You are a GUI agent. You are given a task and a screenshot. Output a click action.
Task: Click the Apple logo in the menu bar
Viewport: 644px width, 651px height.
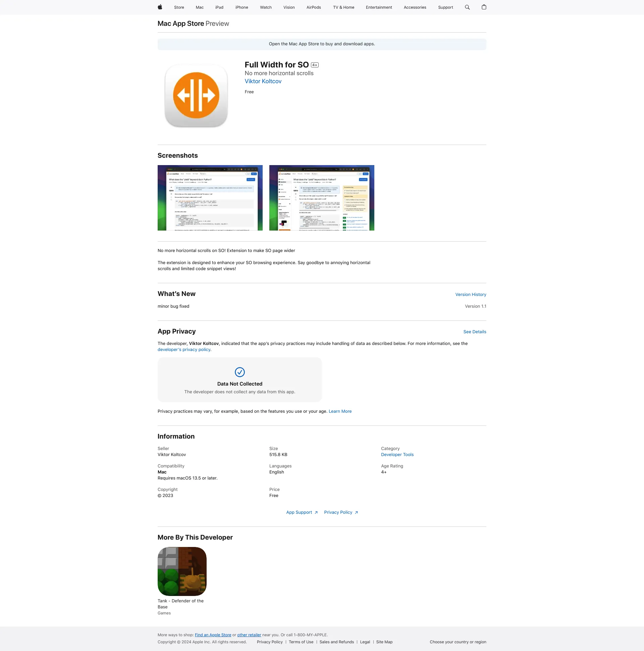159,7
